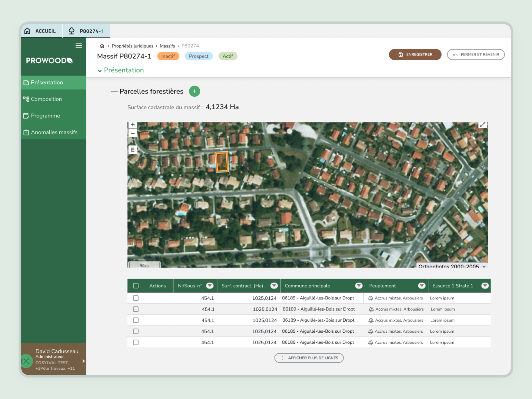
Task: Open the Orthophotos 2000-2005 layer dropdown
Action: 452,266
